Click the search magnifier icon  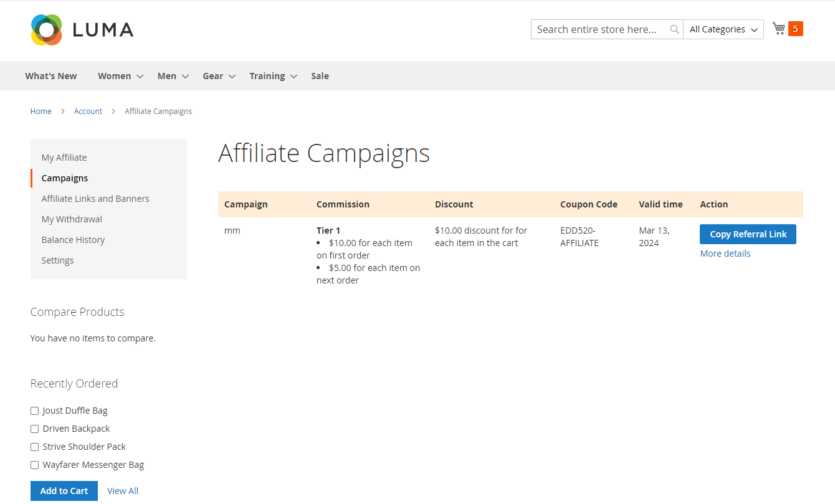tap(674, 29)
